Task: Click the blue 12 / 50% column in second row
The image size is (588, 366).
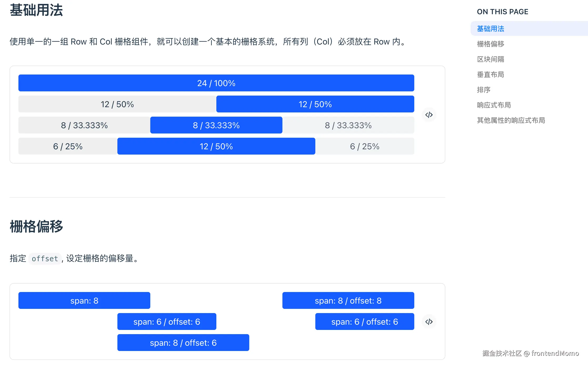Action: pyautogui.click(x=315, y=104)
